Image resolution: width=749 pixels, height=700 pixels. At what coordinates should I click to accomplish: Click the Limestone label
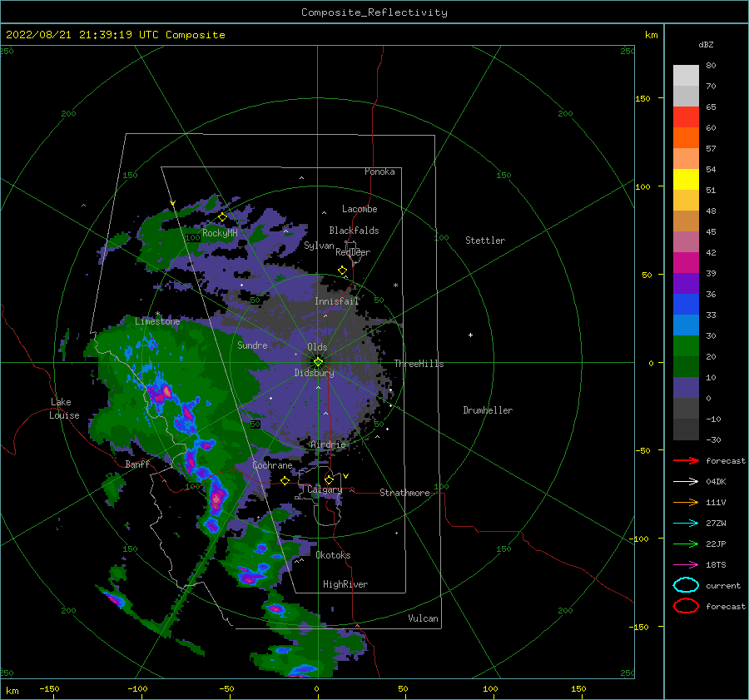click(157, 321)
